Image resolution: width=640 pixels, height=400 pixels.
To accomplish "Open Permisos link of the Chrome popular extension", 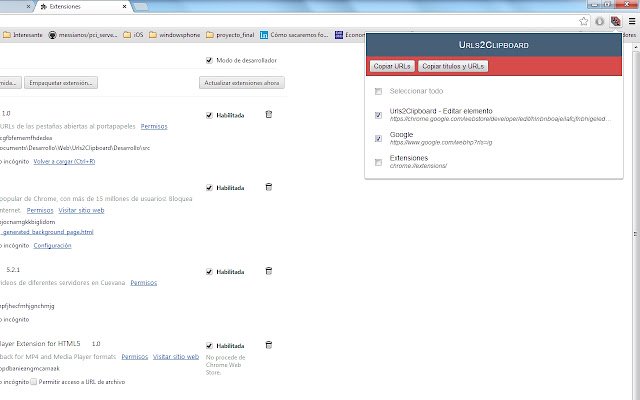I will coord(40,210).
